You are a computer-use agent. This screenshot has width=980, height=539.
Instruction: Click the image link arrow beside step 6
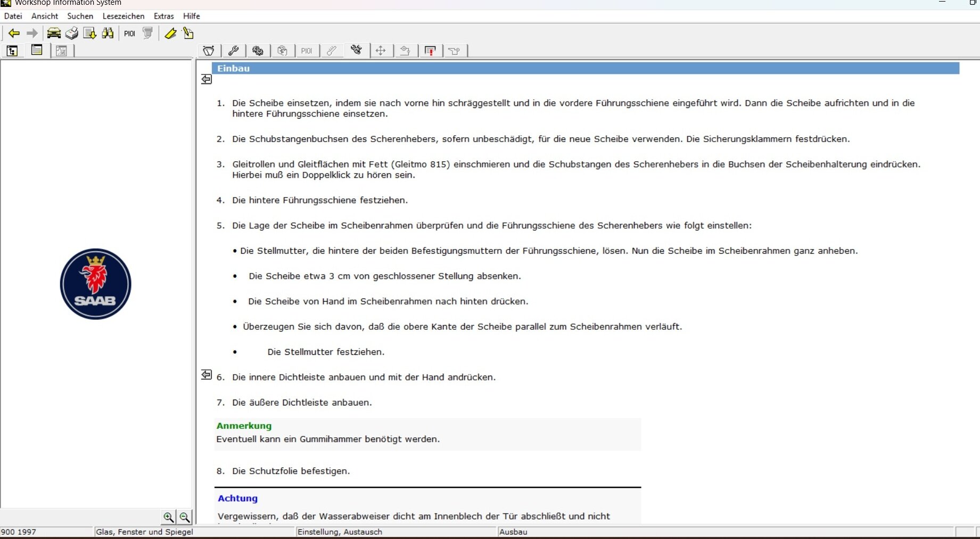tap(207, 375)
